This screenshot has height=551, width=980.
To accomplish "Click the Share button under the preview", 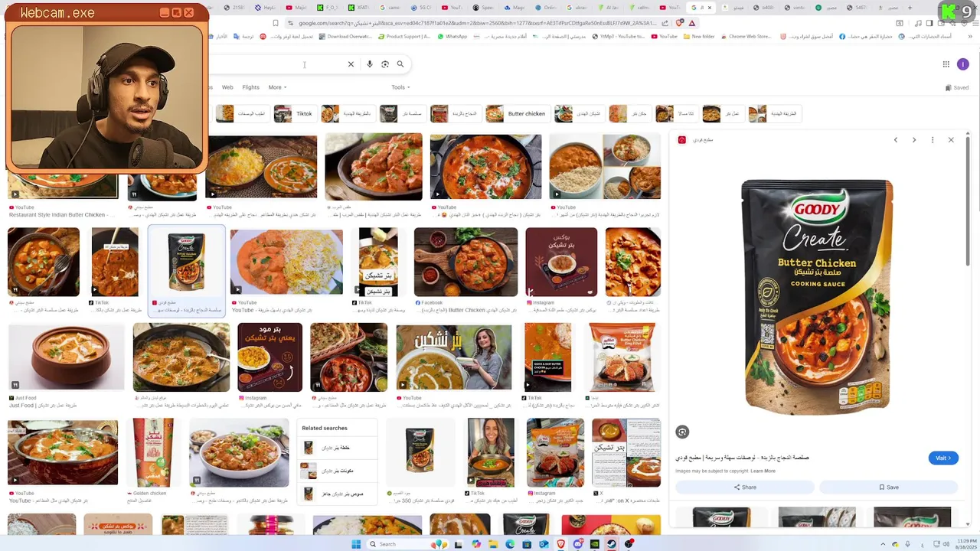I will tap(745, 487).
